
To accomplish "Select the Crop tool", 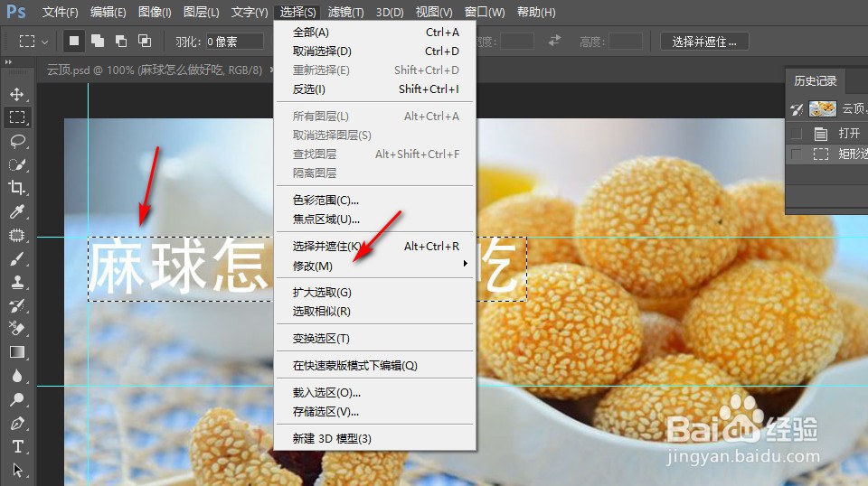I will click(16, 188).
